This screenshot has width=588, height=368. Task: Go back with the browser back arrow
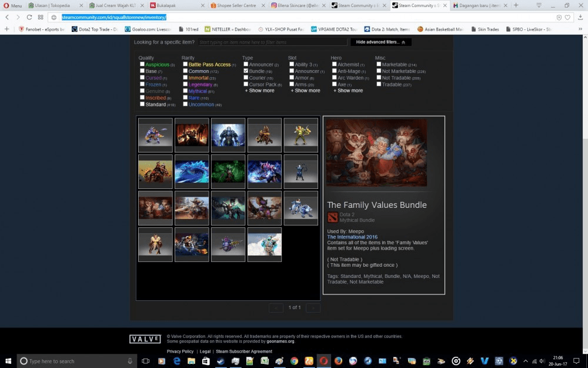(x=7, y=17)
